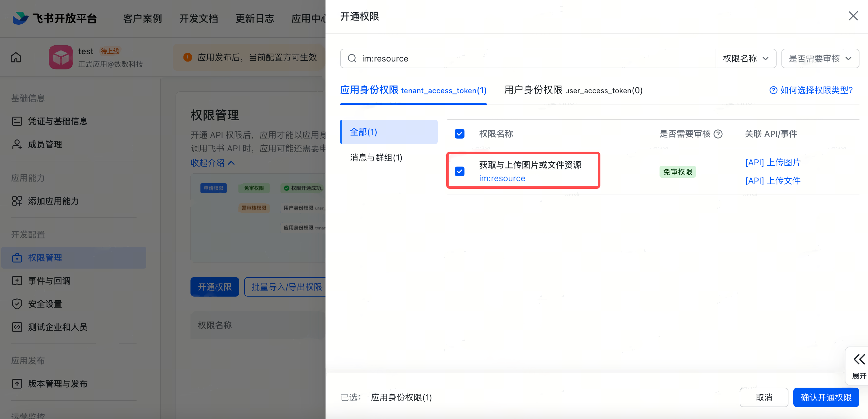Viewport: 868px width, 419px height.
Task: Open the 权限名称 search type dropdown
Action: click(746, 58)
